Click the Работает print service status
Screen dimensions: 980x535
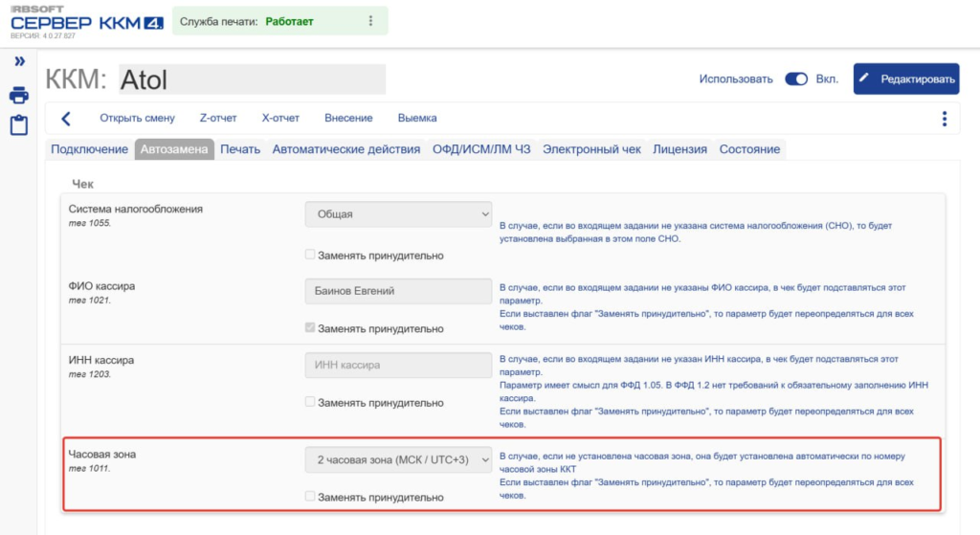(289, 21)
